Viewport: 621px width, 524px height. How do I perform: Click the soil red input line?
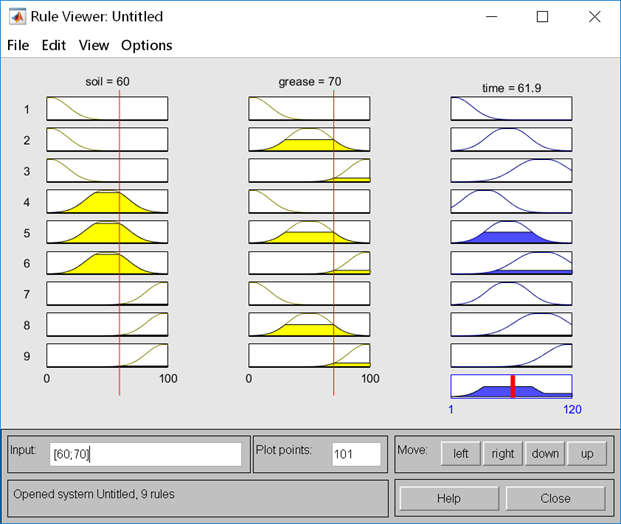coord(119,242)
